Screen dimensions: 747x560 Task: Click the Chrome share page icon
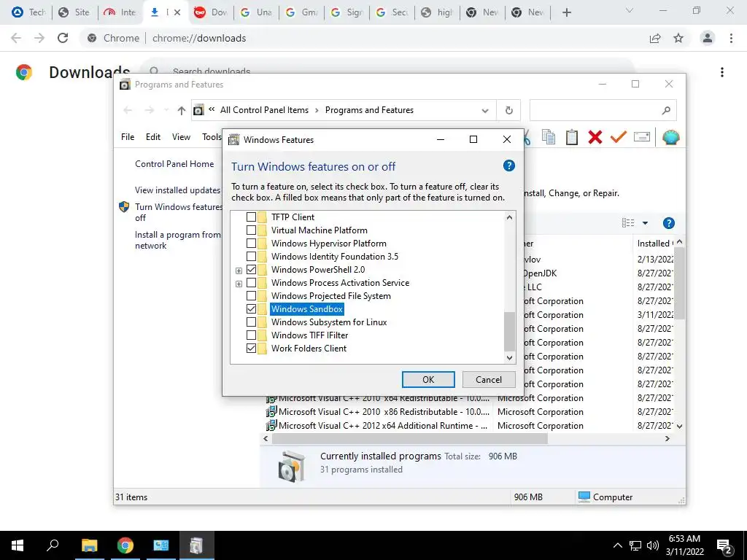point(655,38)
